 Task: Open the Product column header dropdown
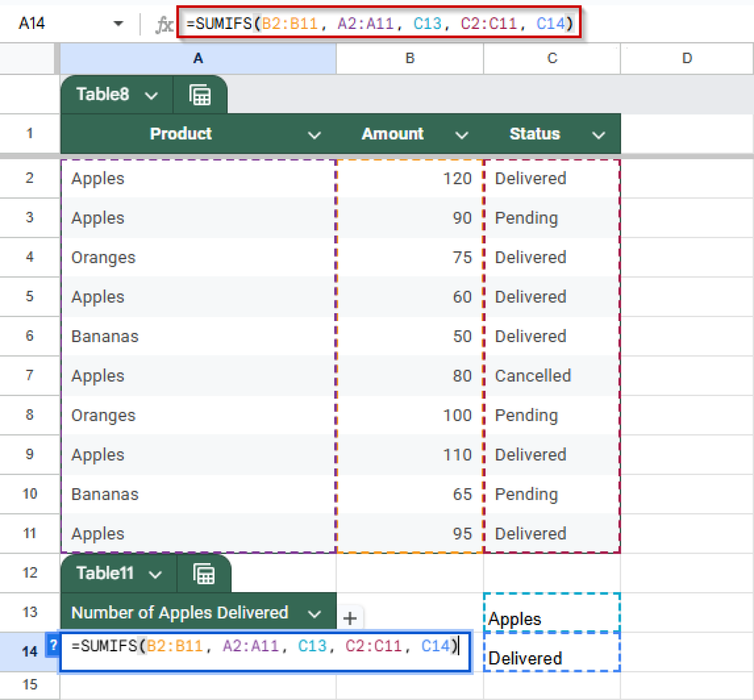coord(315,135)
